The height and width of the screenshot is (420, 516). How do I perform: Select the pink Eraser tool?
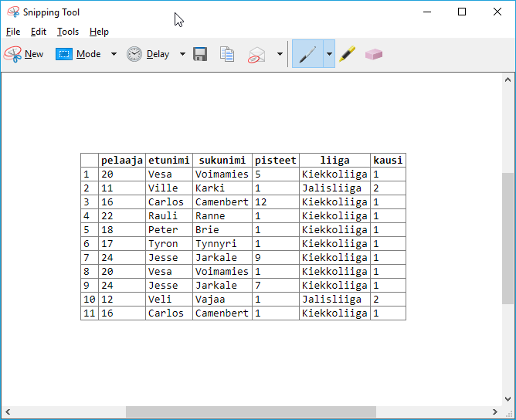(x=374, y=54)
